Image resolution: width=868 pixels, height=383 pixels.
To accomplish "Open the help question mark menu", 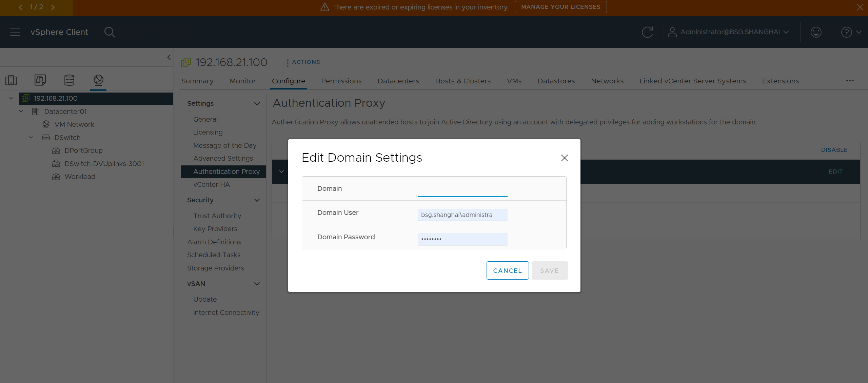I will tap(851, 32).
